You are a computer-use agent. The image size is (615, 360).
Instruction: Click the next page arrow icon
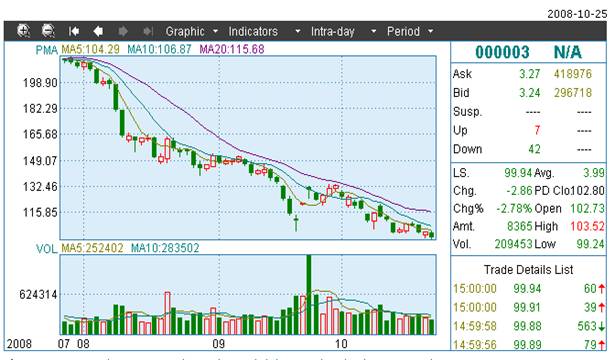[x=123, y=31]
